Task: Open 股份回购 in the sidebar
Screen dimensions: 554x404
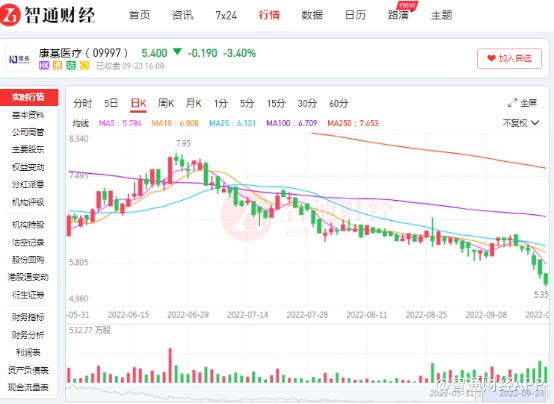Action: pyautogui.click(x=28, y=260)
